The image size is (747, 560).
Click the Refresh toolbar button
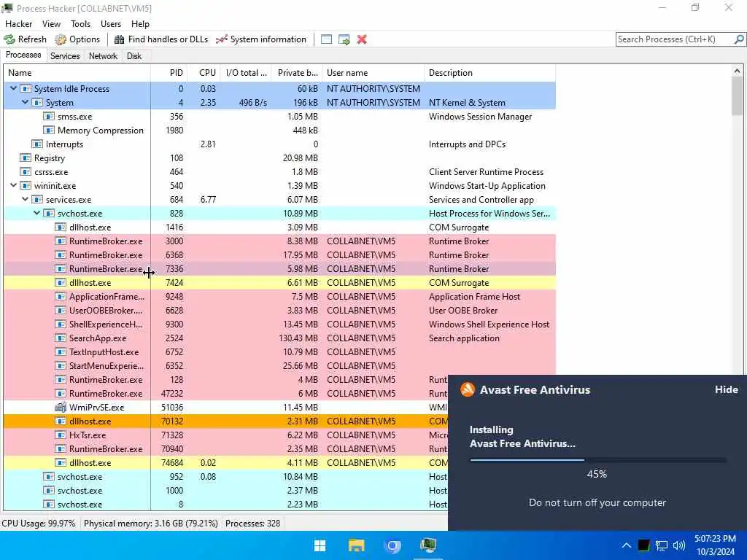[x=26, y=39]
